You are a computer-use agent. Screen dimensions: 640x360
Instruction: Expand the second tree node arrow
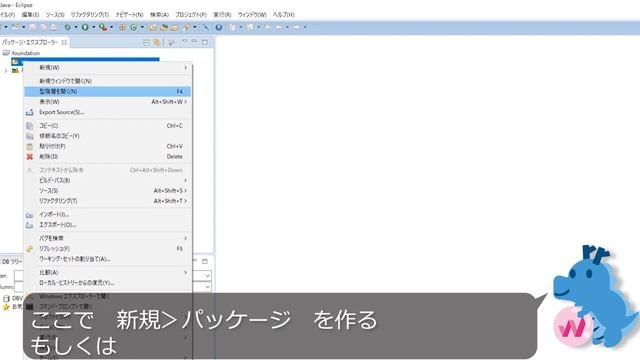click(x=6, y=71)
